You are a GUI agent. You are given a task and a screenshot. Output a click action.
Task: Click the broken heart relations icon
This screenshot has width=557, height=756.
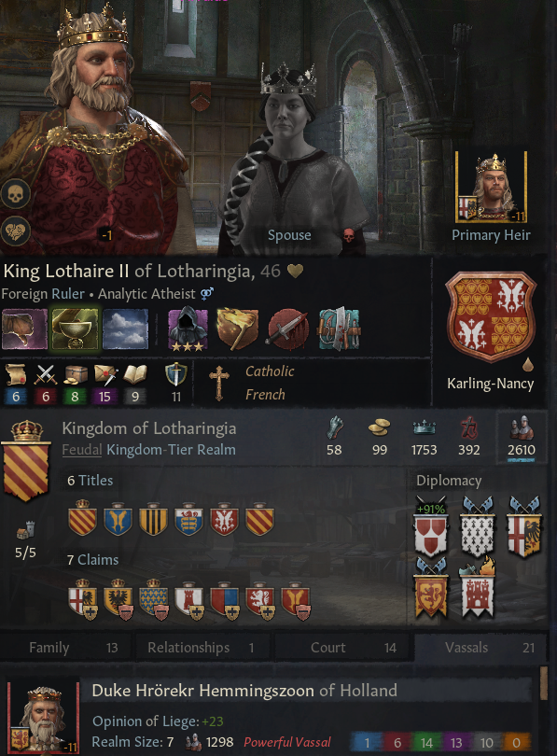(x=16, y=231)
